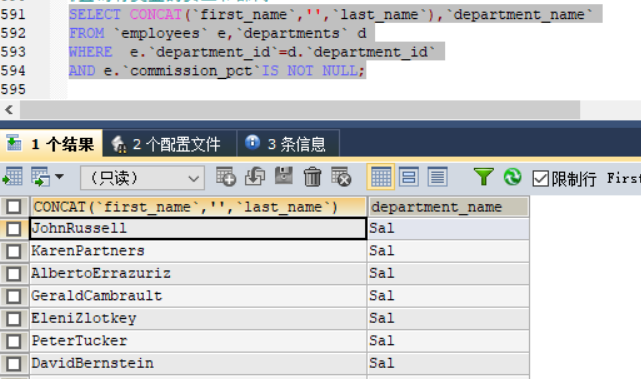Open the 3 条信息 messages tab
641x379 pixels.
coord(288,144)
